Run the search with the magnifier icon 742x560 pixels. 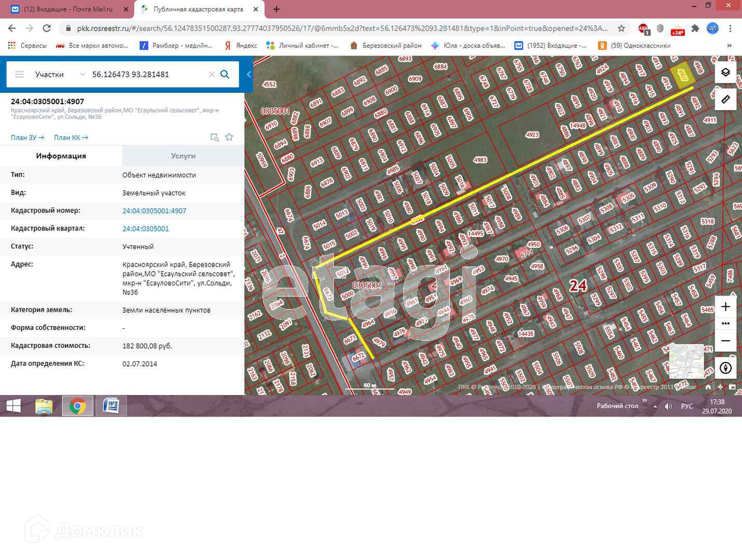pos(225,74)
